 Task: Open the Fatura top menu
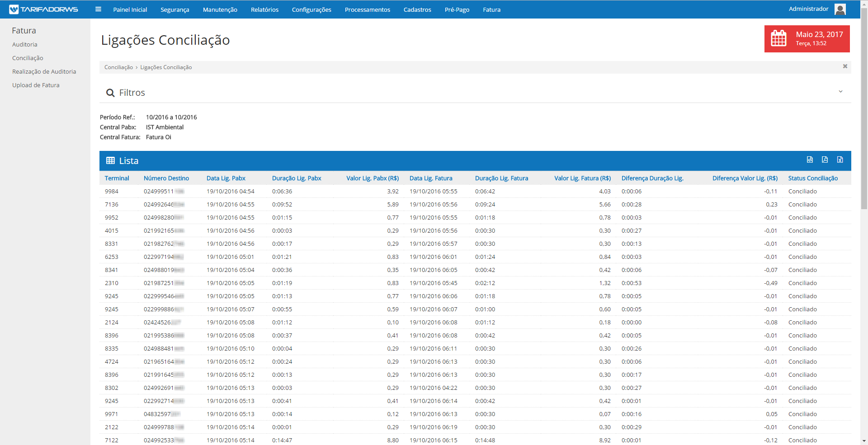[491, 9]
